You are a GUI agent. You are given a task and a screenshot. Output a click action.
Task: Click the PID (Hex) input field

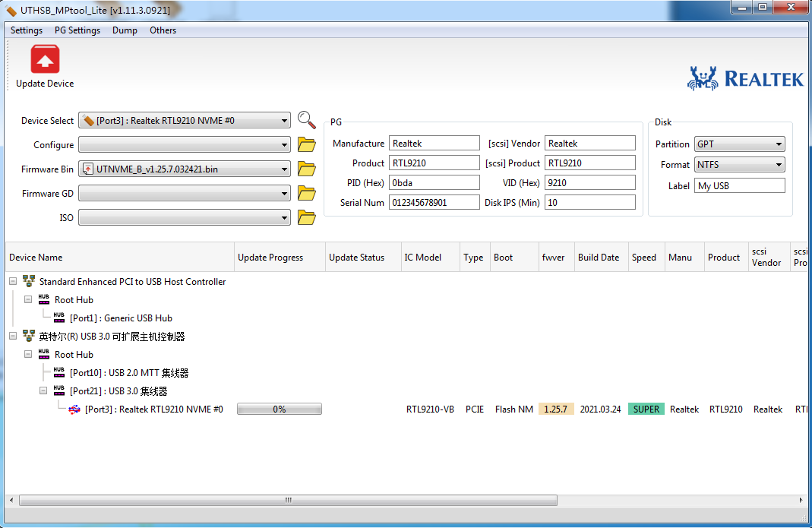click(434, 183)
